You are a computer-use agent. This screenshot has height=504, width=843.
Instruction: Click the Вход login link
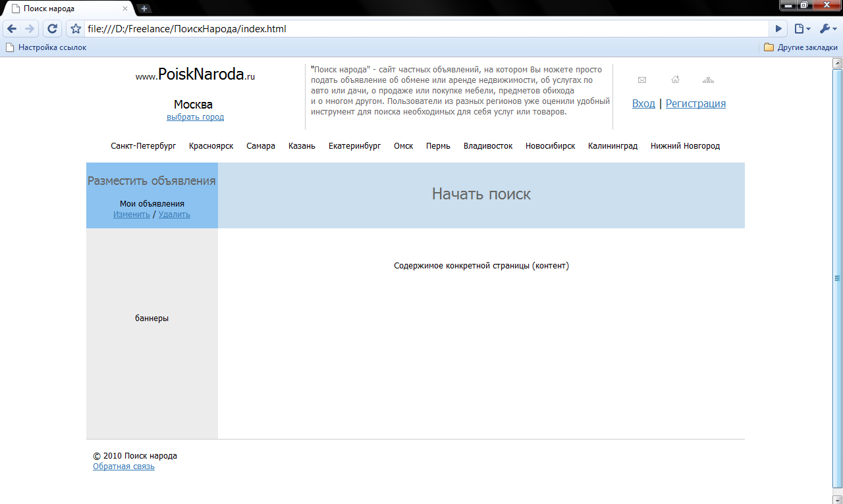point(643,103)
